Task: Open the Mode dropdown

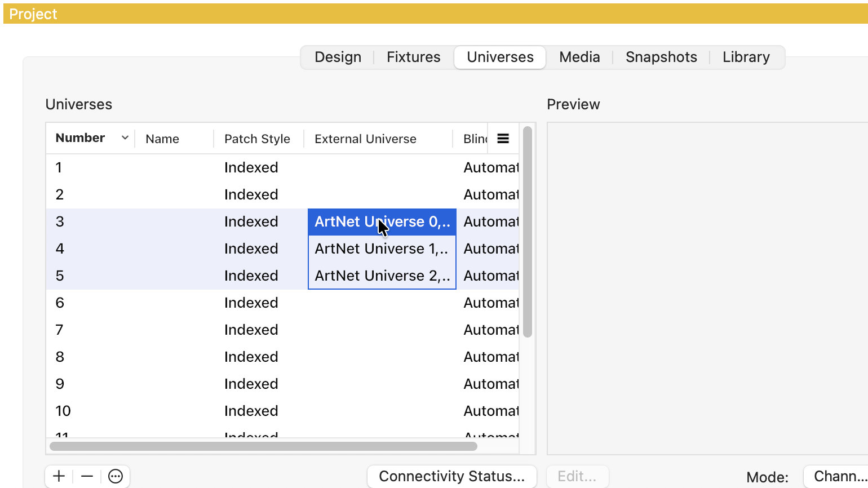Action: [835, 476]
